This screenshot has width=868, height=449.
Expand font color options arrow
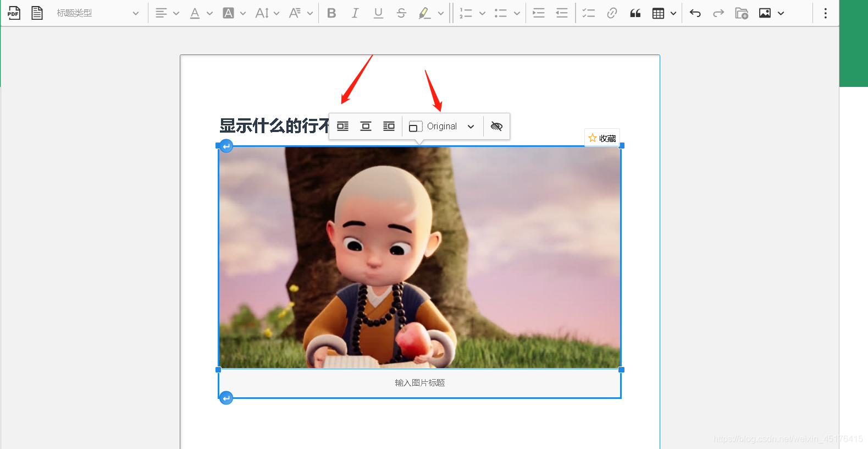coord(209,13)
